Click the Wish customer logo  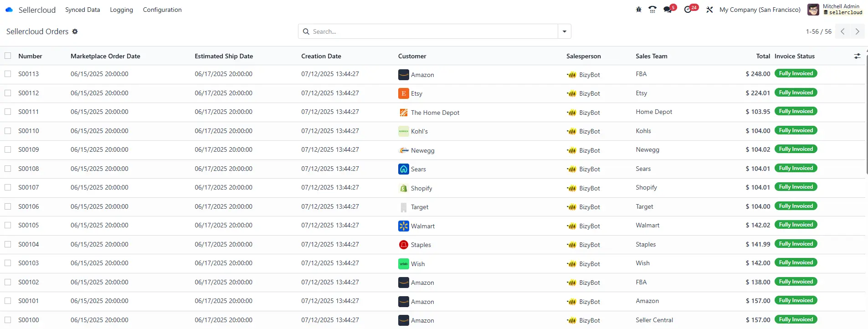coord(404,264)
